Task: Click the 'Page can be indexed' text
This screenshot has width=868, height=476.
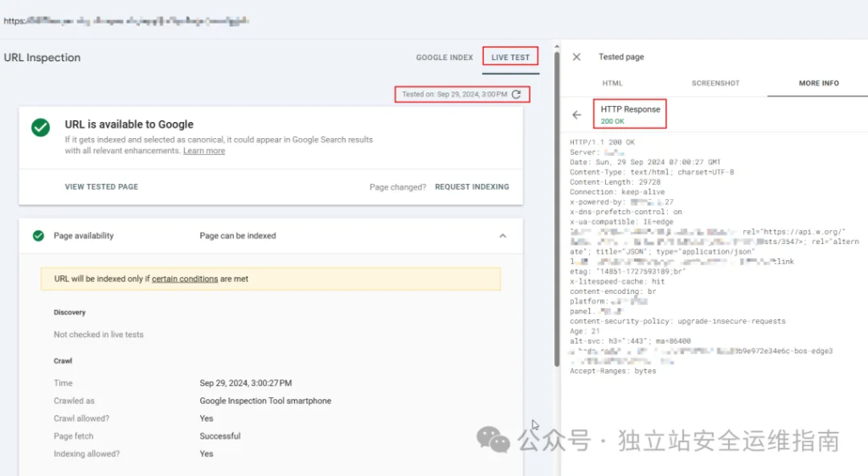Action: click(237, 235)
